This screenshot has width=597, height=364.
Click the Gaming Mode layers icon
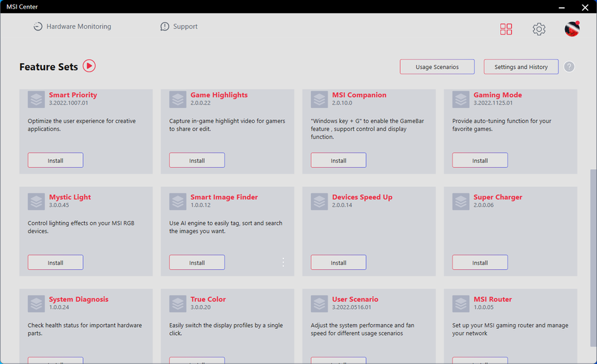click(461, 99)
